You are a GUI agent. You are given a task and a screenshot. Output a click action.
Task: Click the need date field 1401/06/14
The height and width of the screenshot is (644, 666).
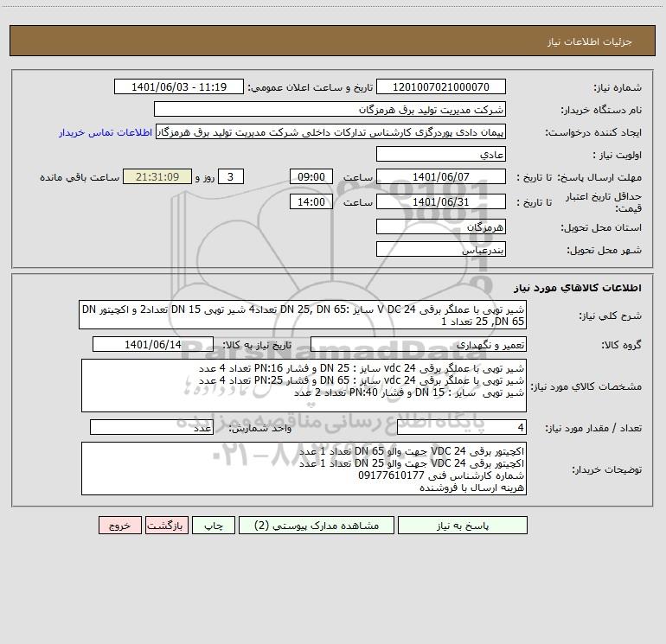[153, 344]
